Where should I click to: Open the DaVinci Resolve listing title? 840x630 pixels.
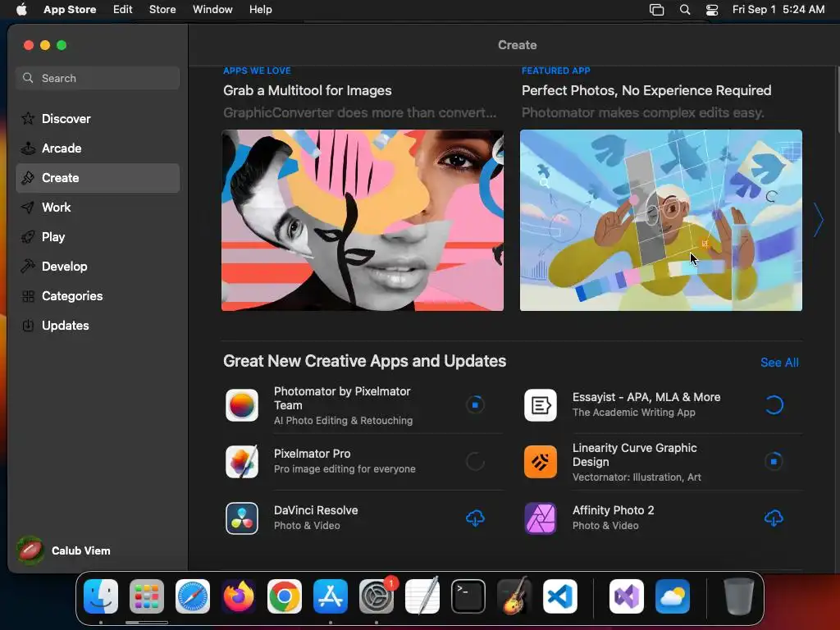(x=316, y=510)
